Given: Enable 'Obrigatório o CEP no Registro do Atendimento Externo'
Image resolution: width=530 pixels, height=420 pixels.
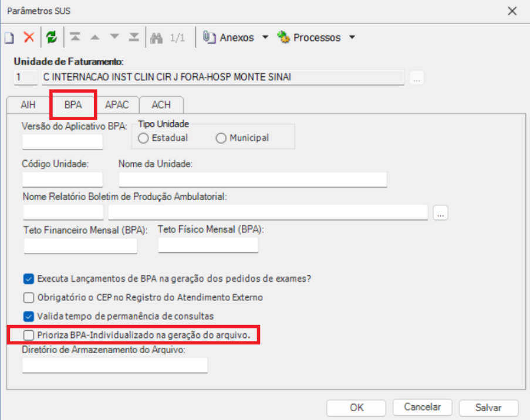Looking at the screenshot, I should tap(28, 297).
